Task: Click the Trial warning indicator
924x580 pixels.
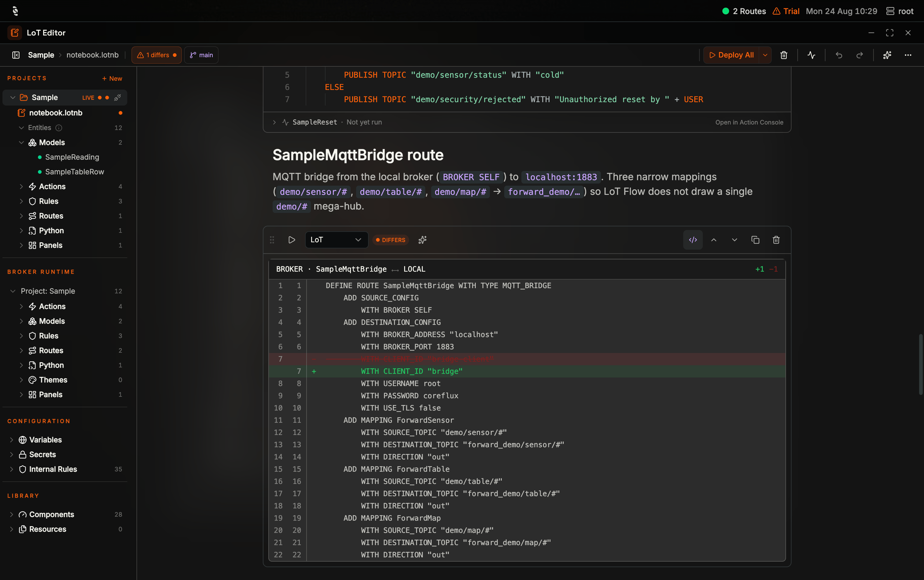Action: click(786, 11)
